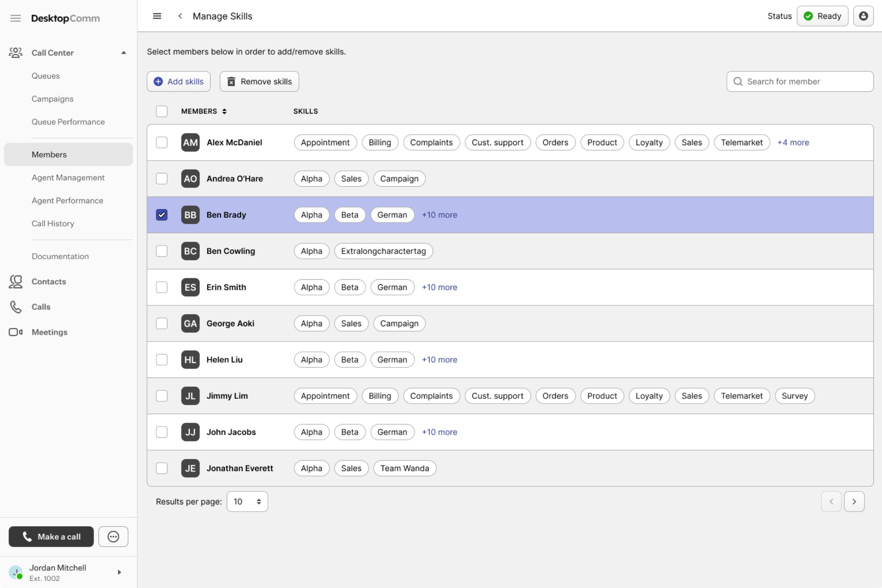Collapse the Call Center section
Image resolution: width=882 pixels, height=588 pixels.
click(x=123, y=53)
